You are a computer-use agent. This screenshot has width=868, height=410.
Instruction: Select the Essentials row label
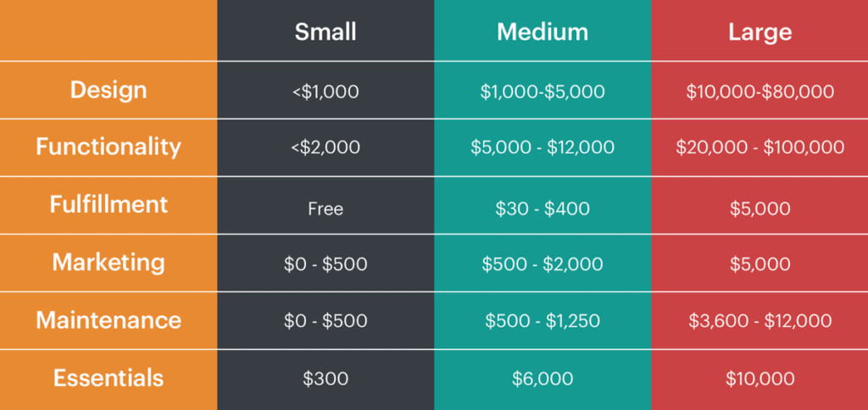pos(108,378)
